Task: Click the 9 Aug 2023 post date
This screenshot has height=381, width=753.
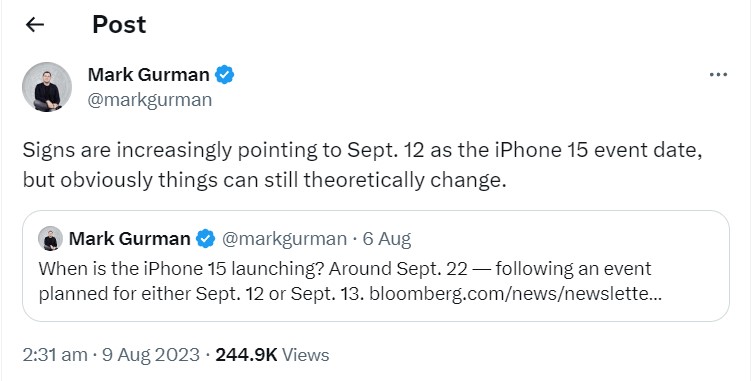Action: pos(149,355)
